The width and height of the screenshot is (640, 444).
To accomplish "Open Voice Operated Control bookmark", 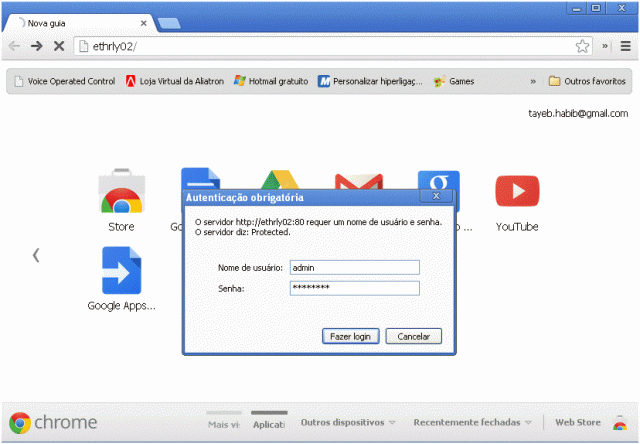I will 63,81.
